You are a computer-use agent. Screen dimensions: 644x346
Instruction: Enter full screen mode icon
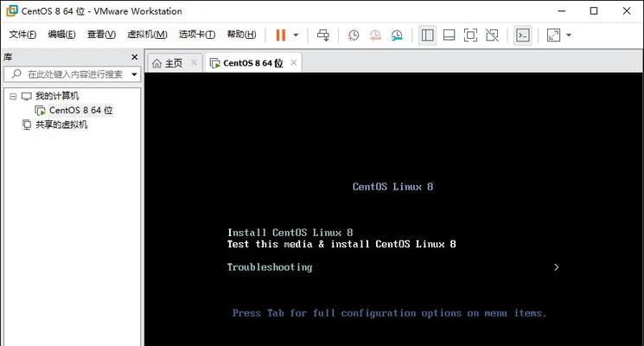pos(470,35)
